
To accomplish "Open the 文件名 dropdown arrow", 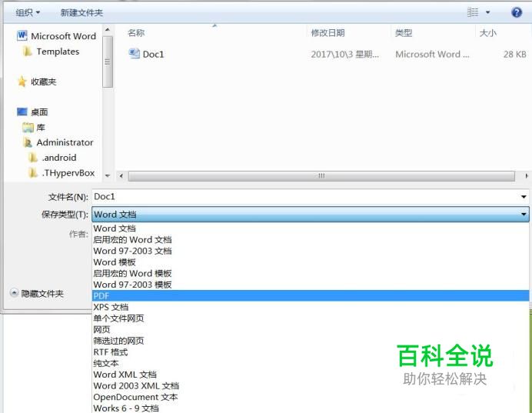I will pyautogui.click(x=524, y=197).
